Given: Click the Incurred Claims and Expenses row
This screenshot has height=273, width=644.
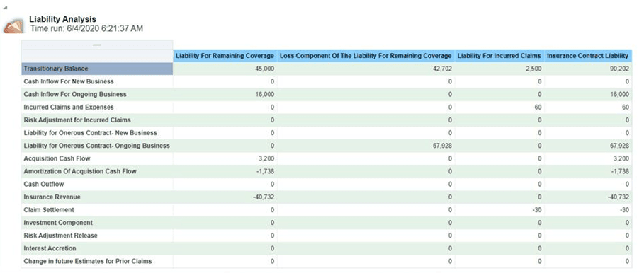Looking at the screenshot, I should (97, 108).
